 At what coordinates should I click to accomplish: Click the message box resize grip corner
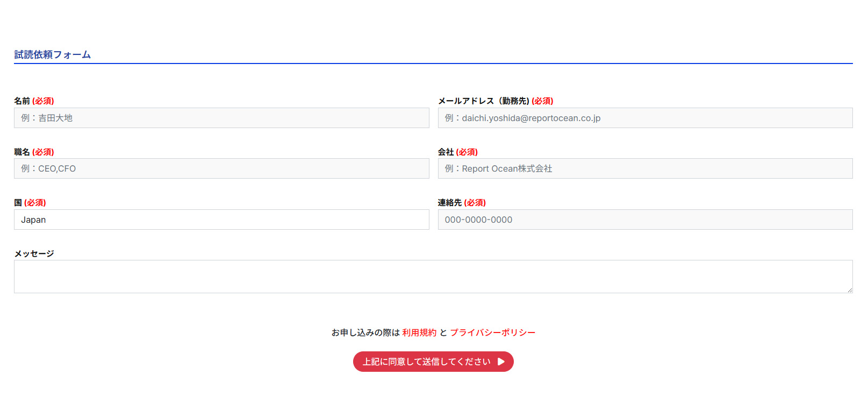pos(849,289)
